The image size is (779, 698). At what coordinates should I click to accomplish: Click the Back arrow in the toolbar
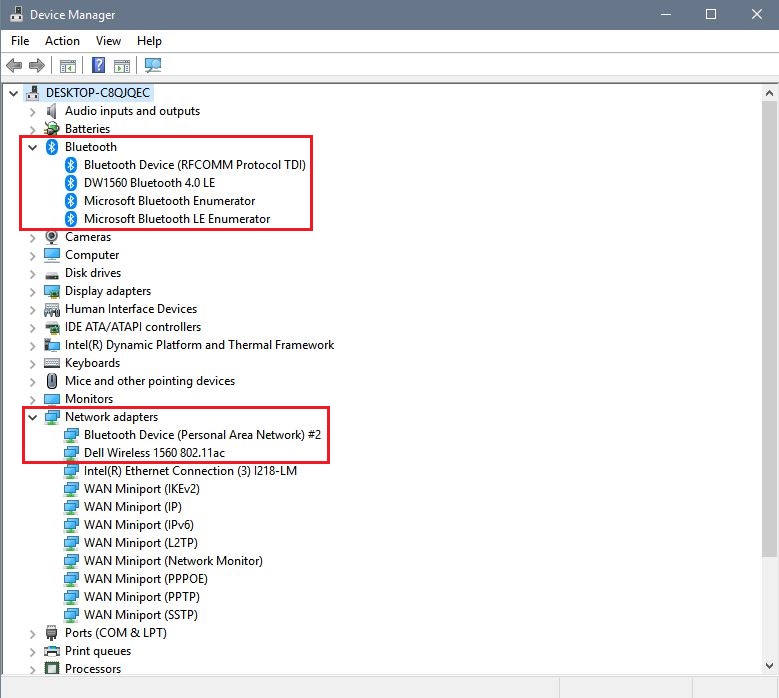14,66
